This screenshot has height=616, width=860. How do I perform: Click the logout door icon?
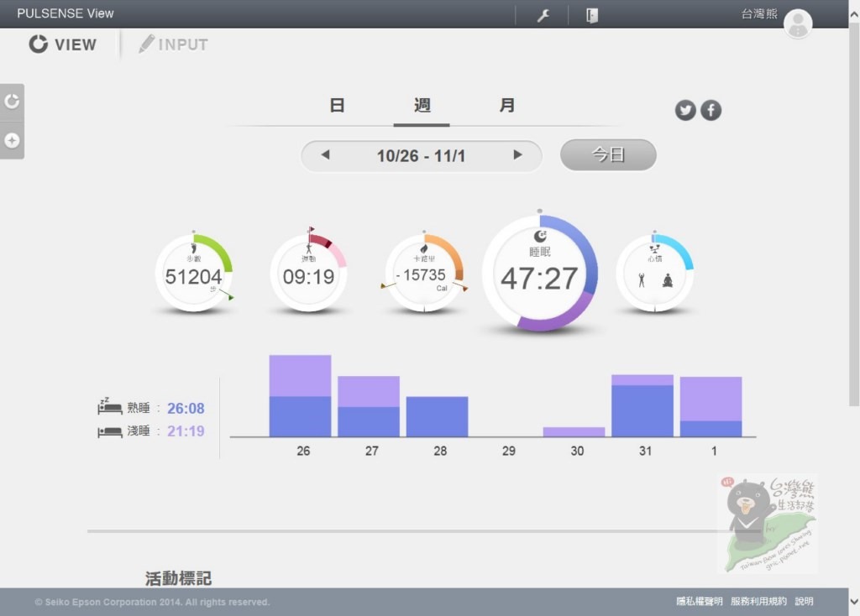592,15
